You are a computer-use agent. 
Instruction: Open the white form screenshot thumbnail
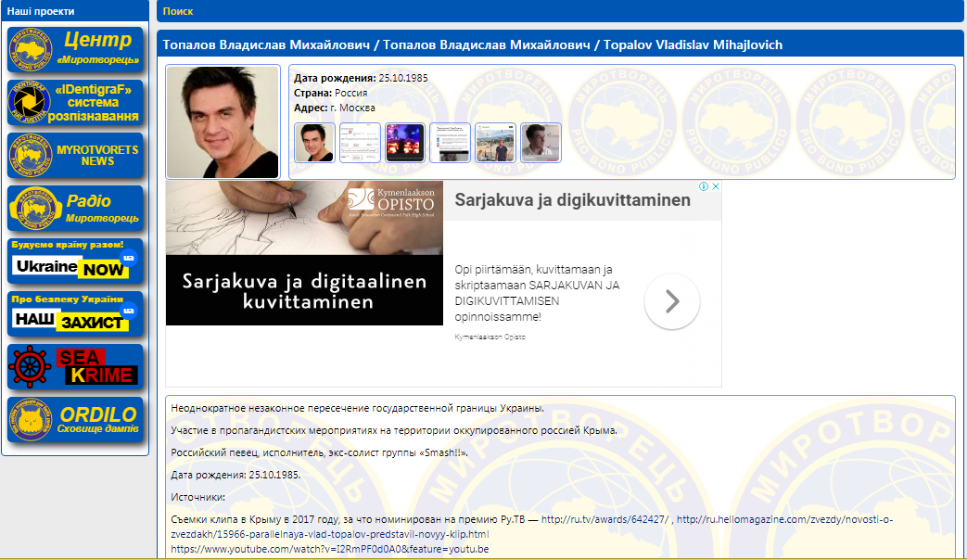pos(360,143)
